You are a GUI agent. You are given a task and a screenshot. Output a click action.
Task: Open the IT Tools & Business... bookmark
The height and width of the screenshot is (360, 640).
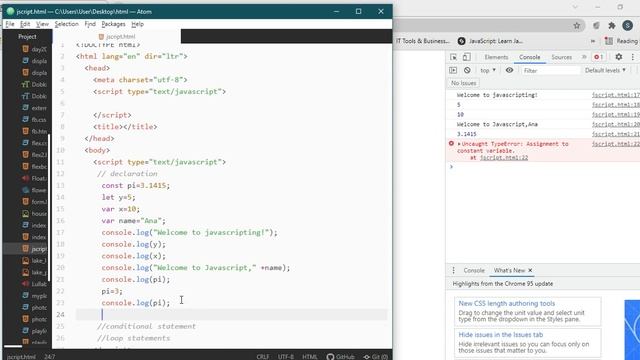tap(422, 41)
